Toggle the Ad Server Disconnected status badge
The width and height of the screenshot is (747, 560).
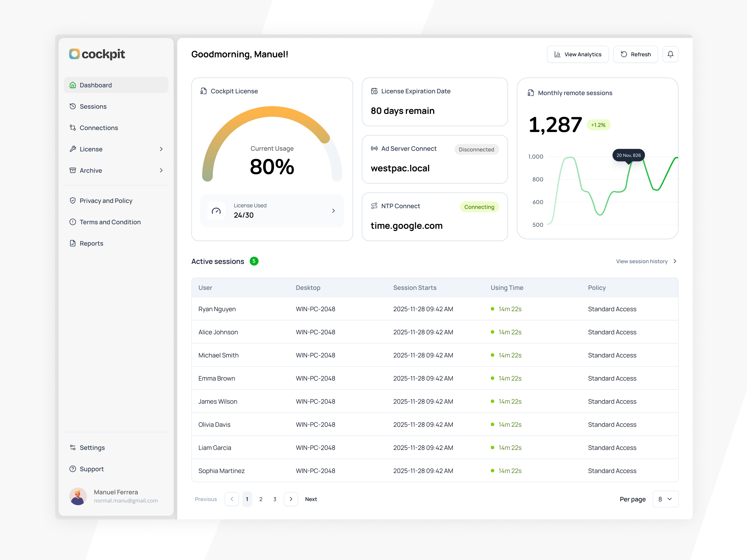pyautogui.click(x=476, y=149)
